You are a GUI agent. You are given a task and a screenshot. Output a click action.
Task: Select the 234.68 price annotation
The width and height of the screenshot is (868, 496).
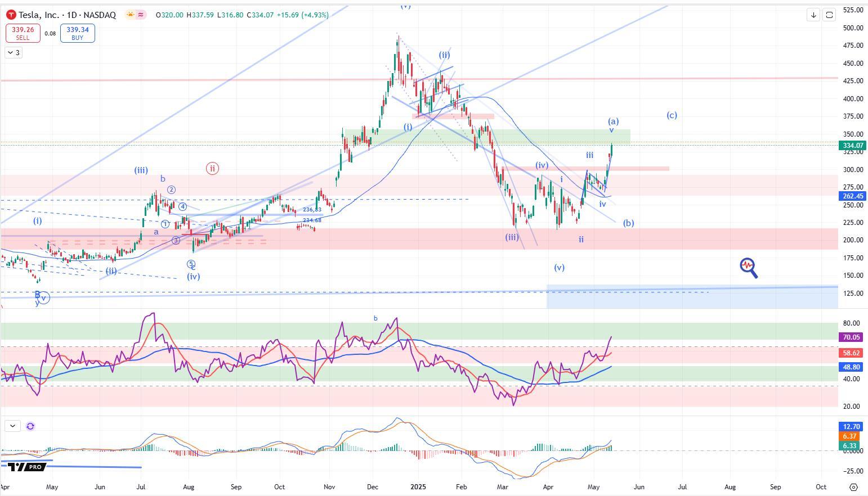pyautogui.click(x=312, y=220)
